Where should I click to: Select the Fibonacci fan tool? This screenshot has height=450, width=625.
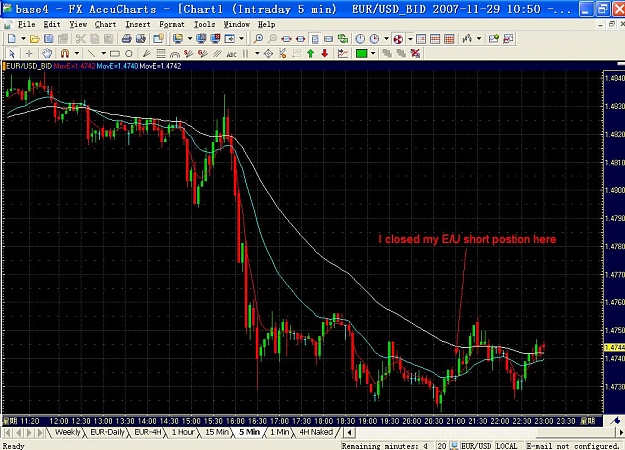click(147, 53)
